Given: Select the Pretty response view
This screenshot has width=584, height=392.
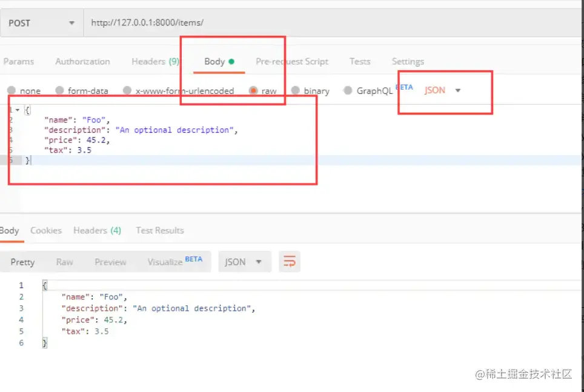Looking at the screenshot, I should pyautogui.click(x=23, y=262).
